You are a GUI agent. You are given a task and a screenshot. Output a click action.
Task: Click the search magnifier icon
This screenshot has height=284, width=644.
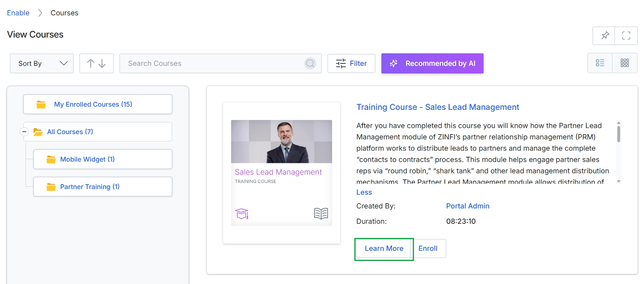tap(310, 63)
